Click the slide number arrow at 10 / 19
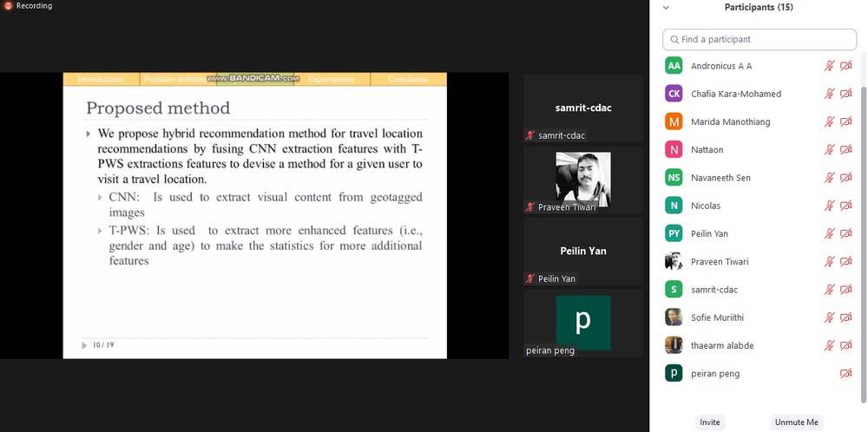Screen dimensions: 868x432 click(84, 345)
